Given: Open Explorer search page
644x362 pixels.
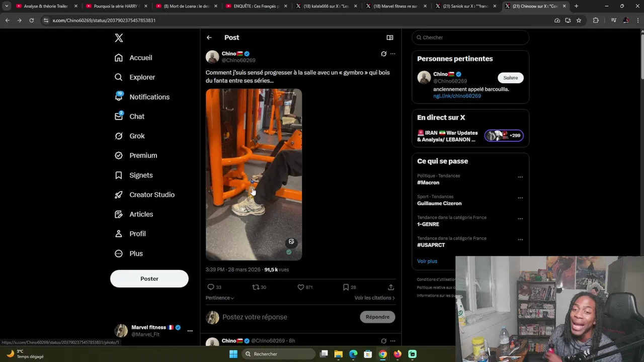Looking at the screenshot, I should 135,77.
